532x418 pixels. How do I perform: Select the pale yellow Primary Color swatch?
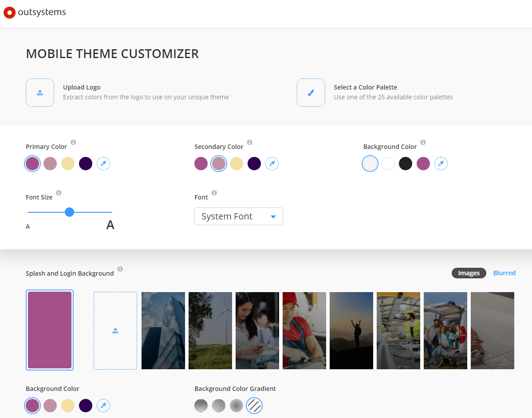coord(68,164)
